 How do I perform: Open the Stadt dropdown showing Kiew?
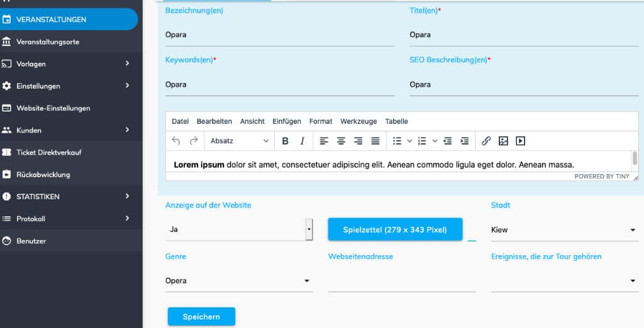tap(565, 230)
